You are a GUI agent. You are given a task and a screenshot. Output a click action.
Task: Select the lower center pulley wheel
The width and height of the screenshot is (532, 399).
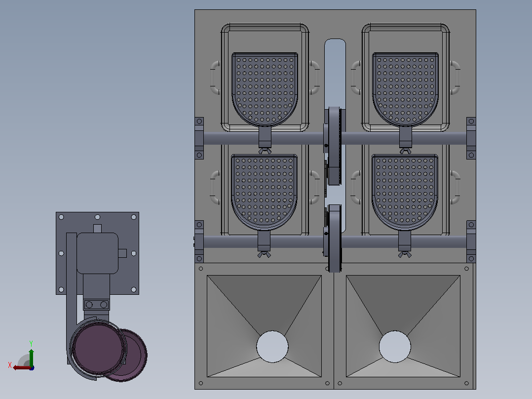335,239
